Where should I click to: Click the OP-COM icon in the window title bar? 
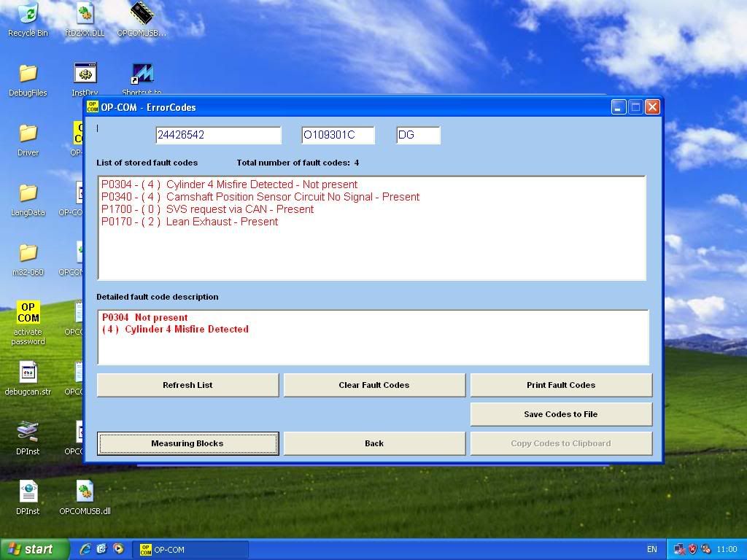click(93, 107)
